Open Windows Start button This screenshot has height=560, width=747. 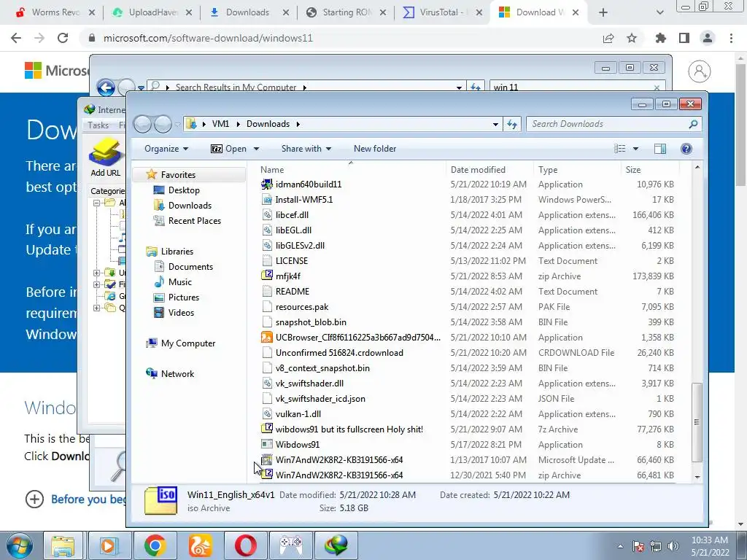tap(19, 545)
